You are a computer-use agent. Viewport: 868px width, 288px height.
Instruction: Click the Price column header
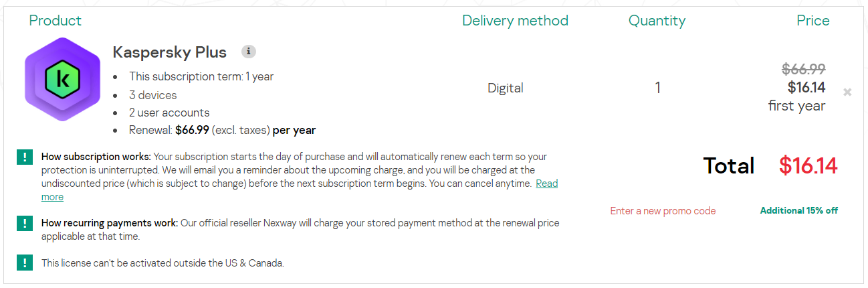[x=812, y=21]
